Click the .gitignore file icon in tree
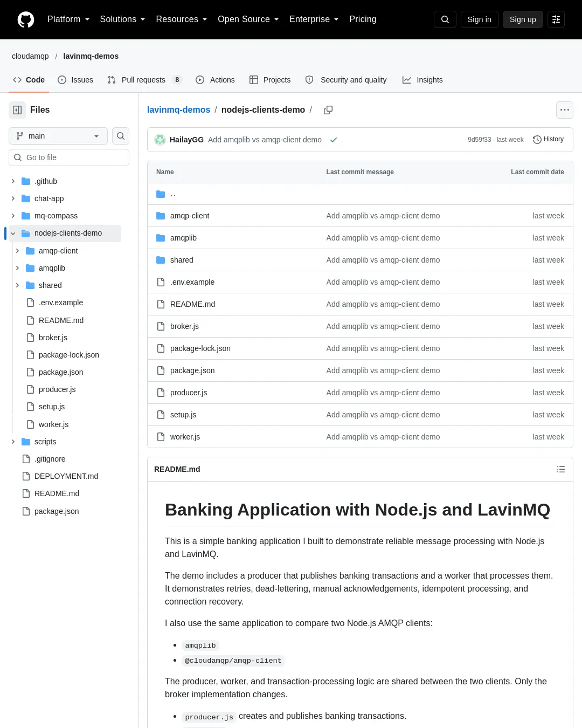Viewport: 582px width, 728px height. click(26, 459)
